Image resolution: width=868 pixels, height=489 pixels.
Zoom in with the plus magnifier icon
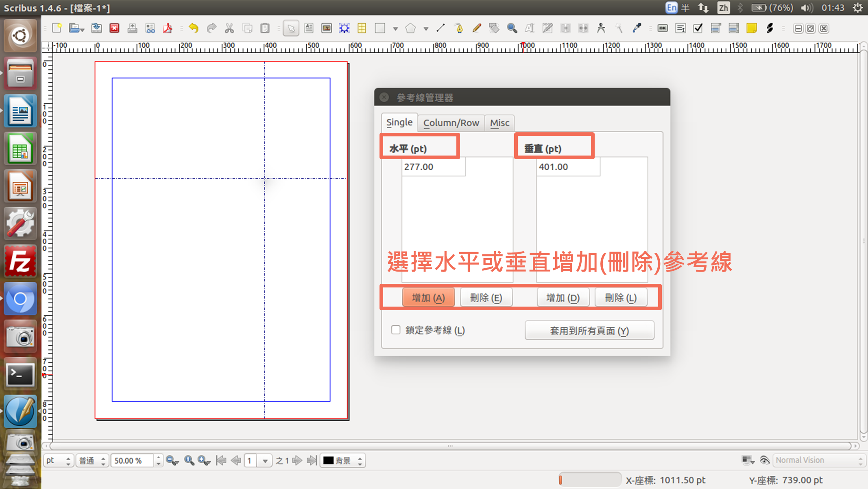click(204, 460)
